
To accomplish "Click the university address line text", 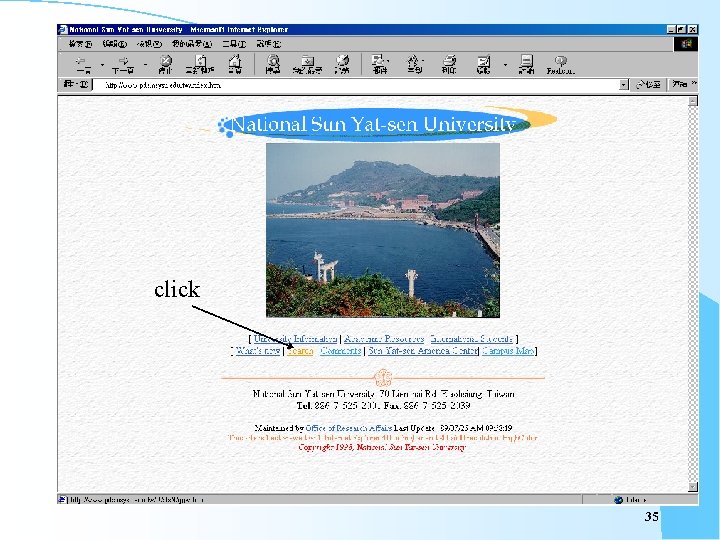I will (383, 394).
